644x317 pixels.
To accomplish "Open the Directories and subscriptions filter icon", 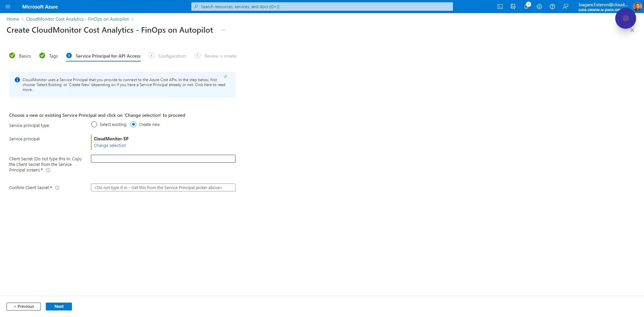I will (x=513, y=7).
